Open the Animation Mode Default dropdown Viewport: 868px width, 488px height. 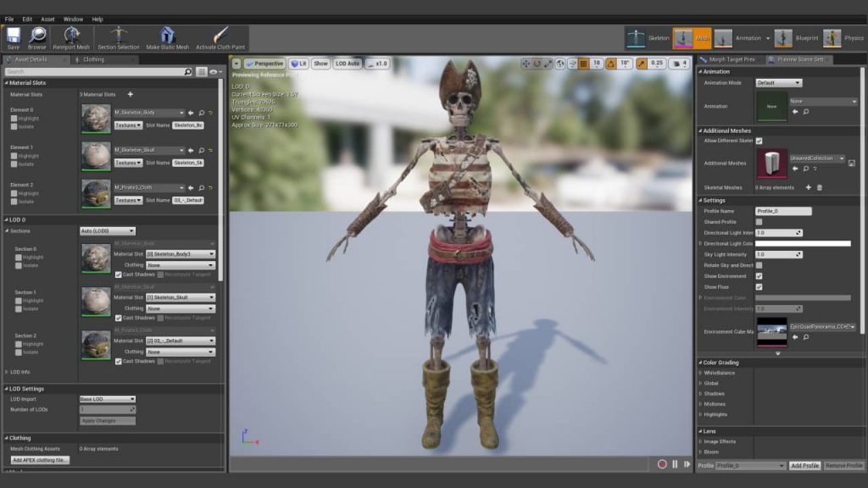(778, 83)
